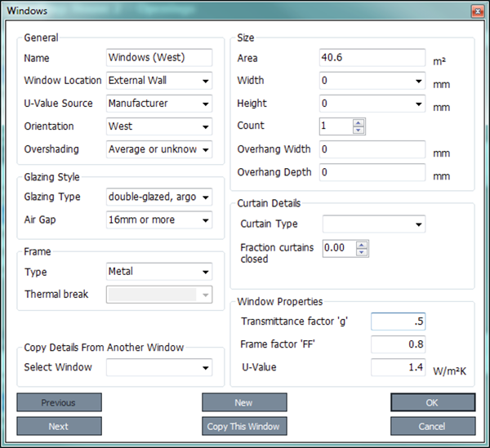The image size is (490, 448).
Task: Click the W/m²K unit label
Action: point(449,371)
